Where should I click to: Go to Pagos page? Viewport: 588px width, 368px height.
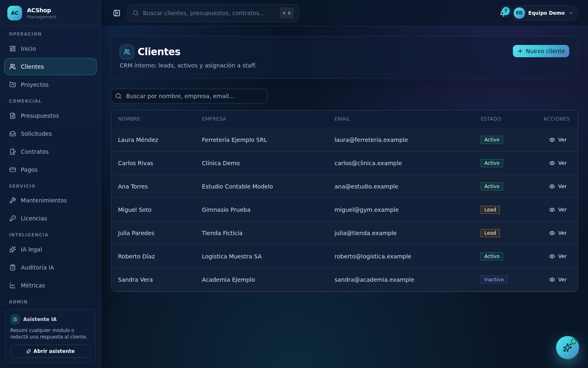click(x=50, y=170)
